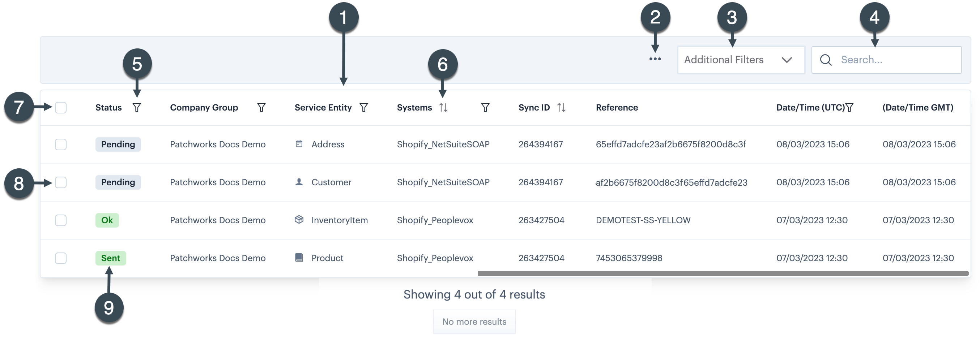Viewport: 980px width, 341px height.
Task: Click the Reference column header
Action: [x=617, y=108]
